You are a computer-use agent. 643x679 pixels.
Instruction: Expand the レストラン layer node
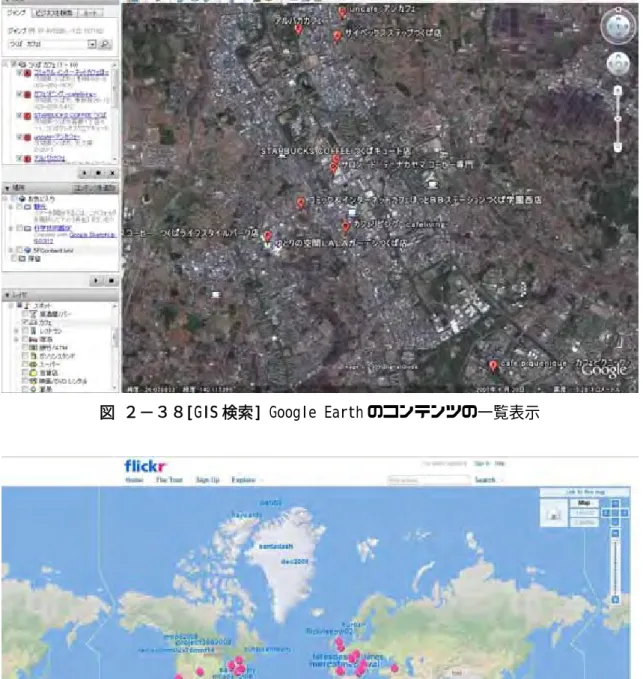[16, 331]
